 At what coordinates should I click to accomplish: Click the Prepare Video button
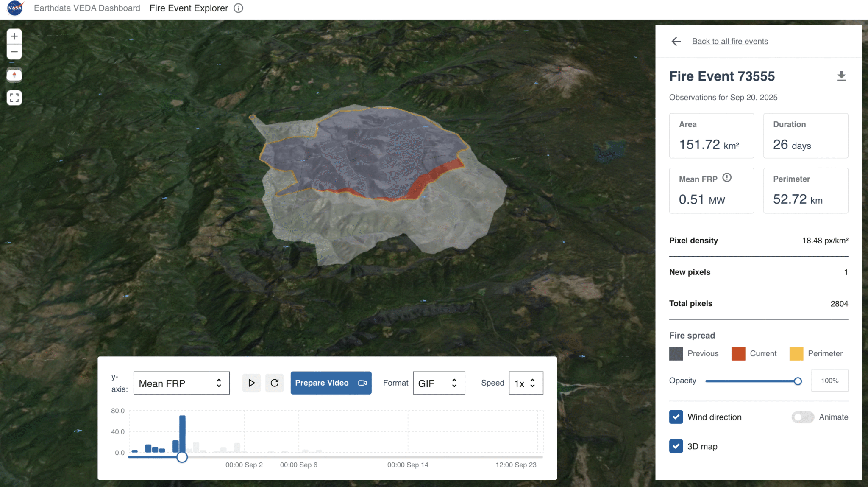(331, 383)
